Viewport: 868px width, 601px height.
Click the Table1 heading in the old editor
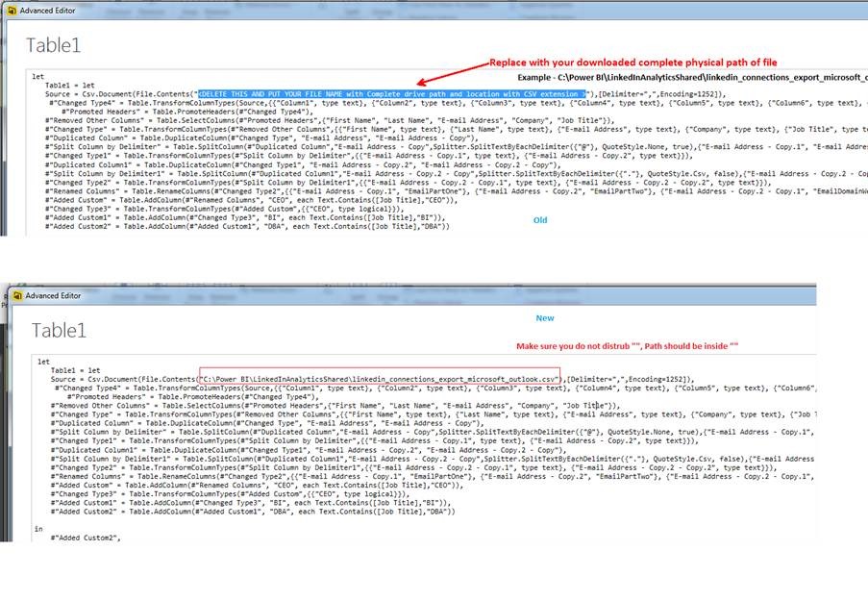tap(53, 45)
